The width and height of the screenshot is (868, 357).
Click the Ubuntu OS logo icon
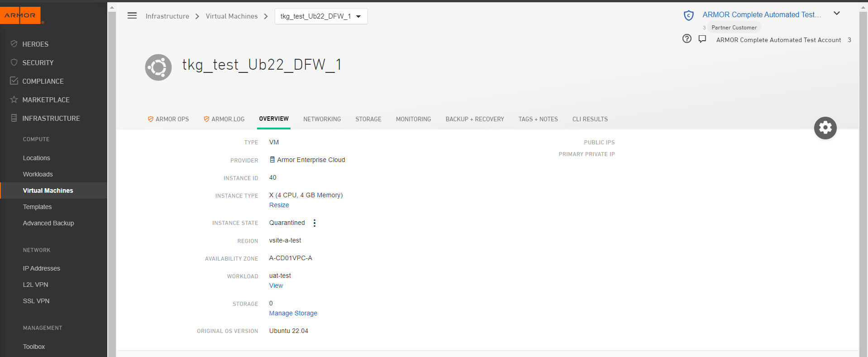click(x=158, y=67)
